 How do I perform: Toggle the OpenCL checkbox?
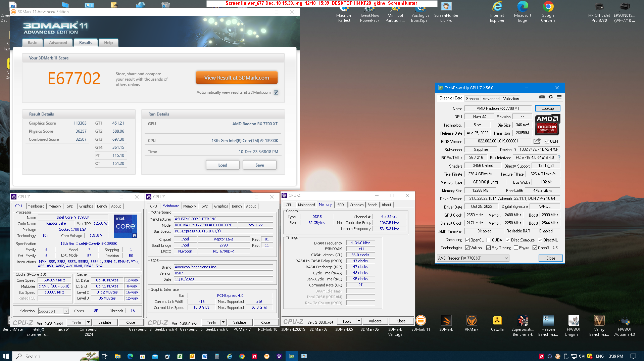click(x=467, y=240)
